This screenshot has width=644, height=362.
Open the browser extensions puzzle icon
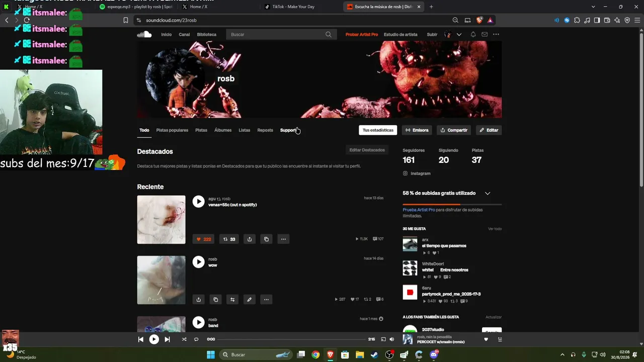(x=577, y=20)
